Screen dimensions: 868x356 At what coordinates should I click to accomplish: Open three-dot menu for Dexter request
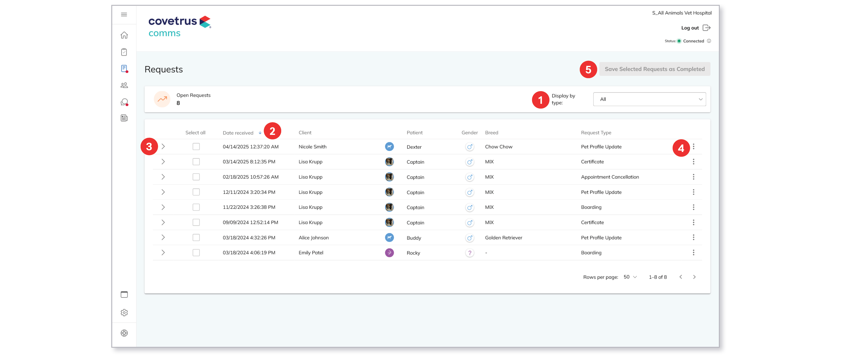(693, 147)
